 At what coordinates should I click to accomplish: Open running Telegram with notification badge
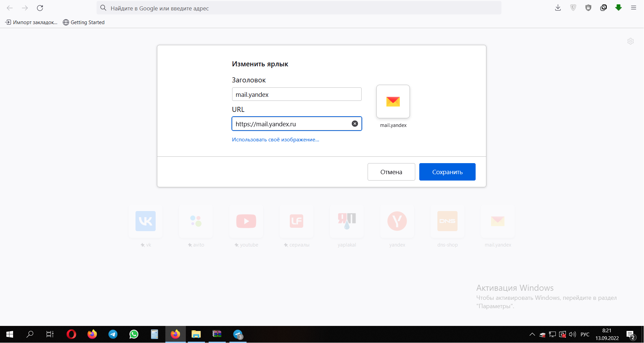click(238, 334)
